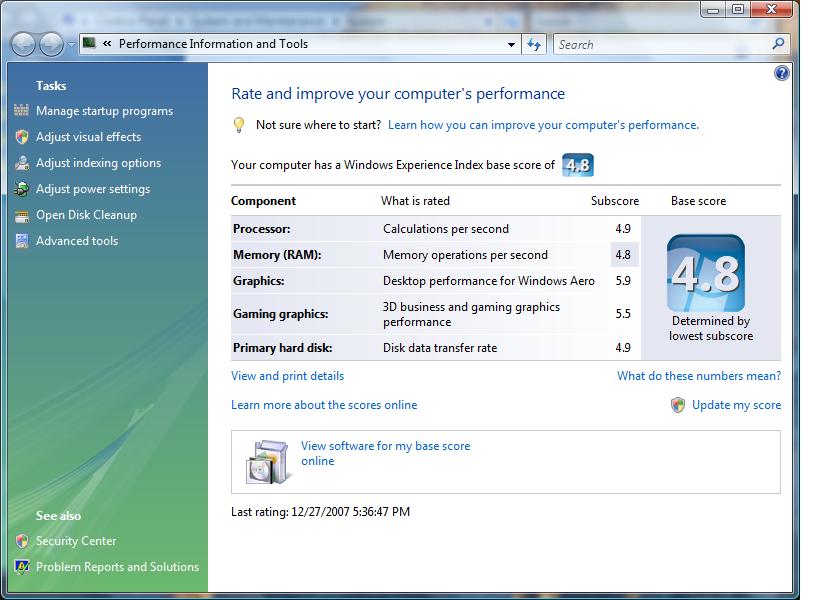Open the recent pages dropdown arrow
This screenshot has width=840, height=600.
click(x=71, y=44)
